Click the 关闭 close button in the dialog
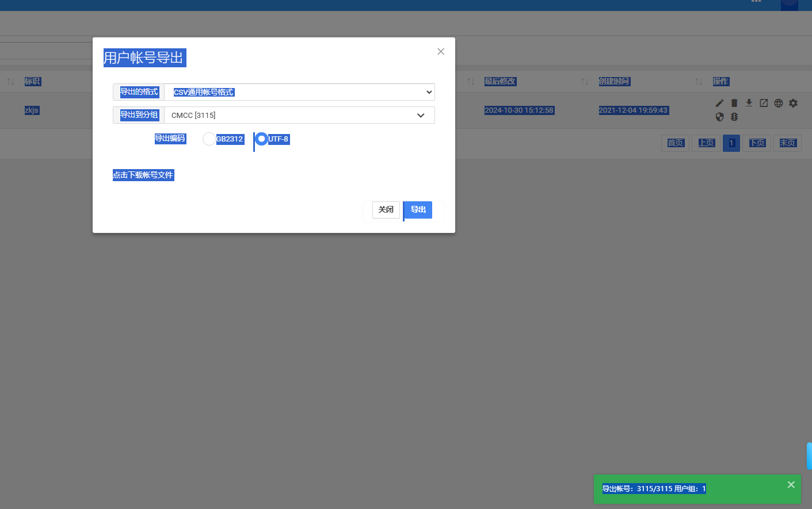 (386, 210)
